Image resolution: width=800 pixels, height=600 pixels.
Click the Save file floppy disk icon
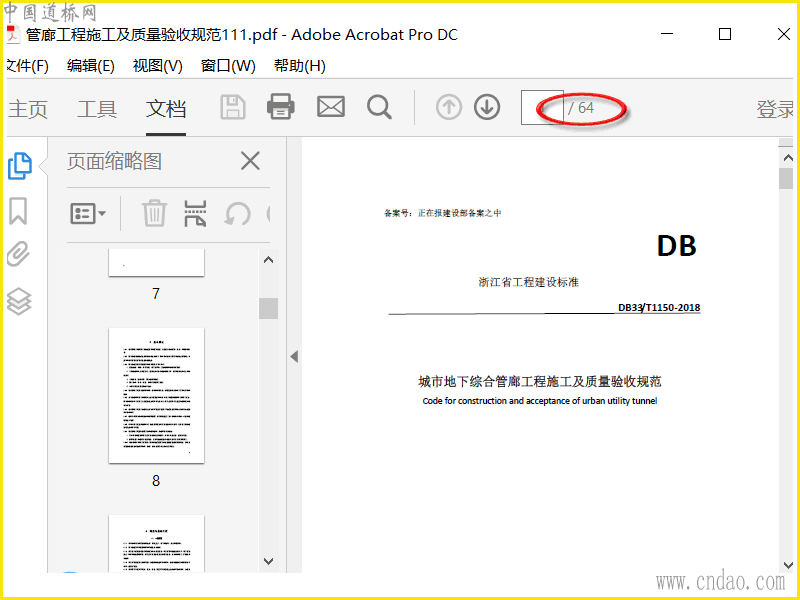233,107
